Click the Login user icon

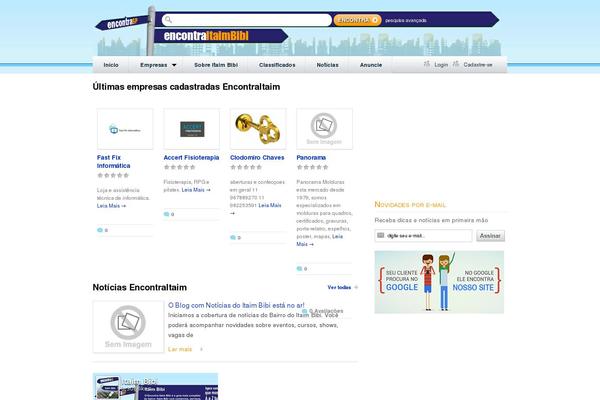427,64
